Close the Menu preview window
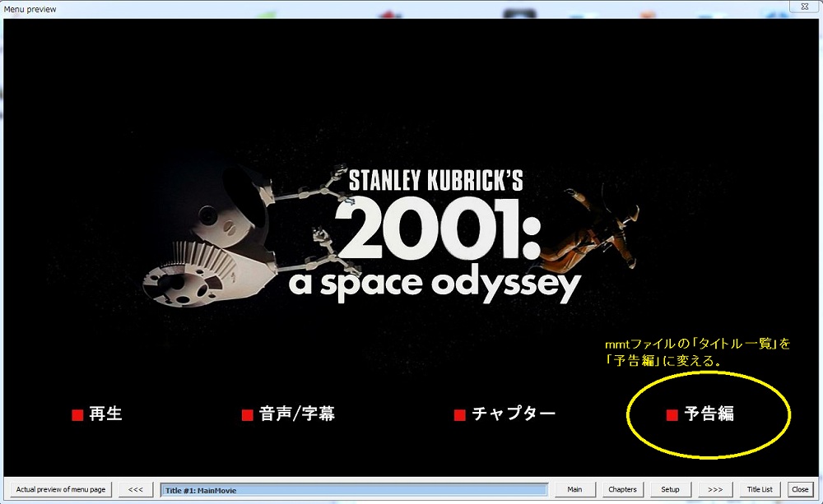 (804, 7)
